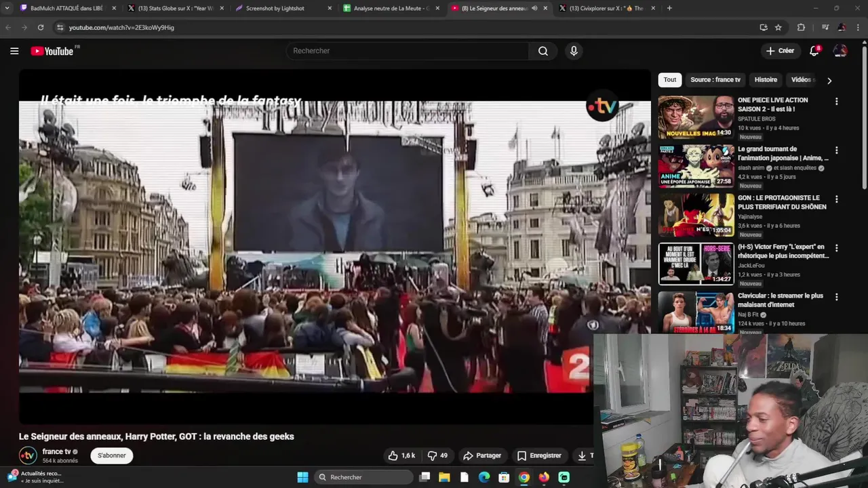Open Chrome extensions puzzle icon
The image size is (868, 488).
click(x=801, y=27)
